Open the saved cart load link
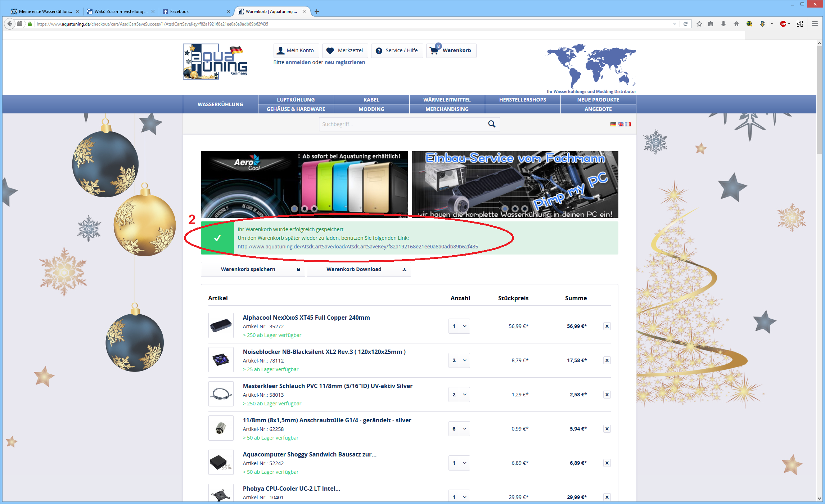The width and height of the screenshot is (825, 504). click(x=358, y=247)
